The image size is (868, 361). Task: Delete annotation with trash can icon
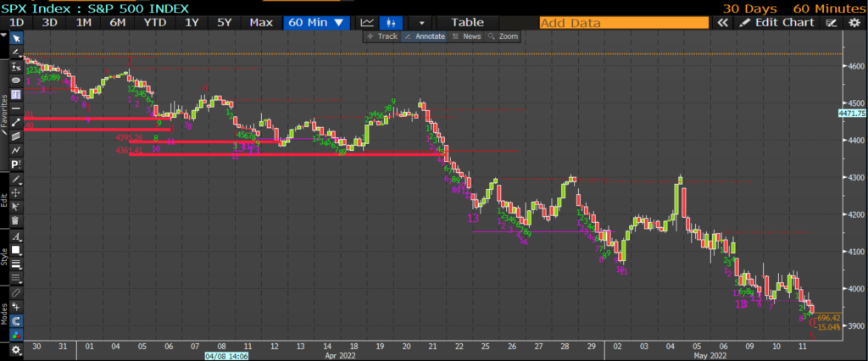[16, 220]
